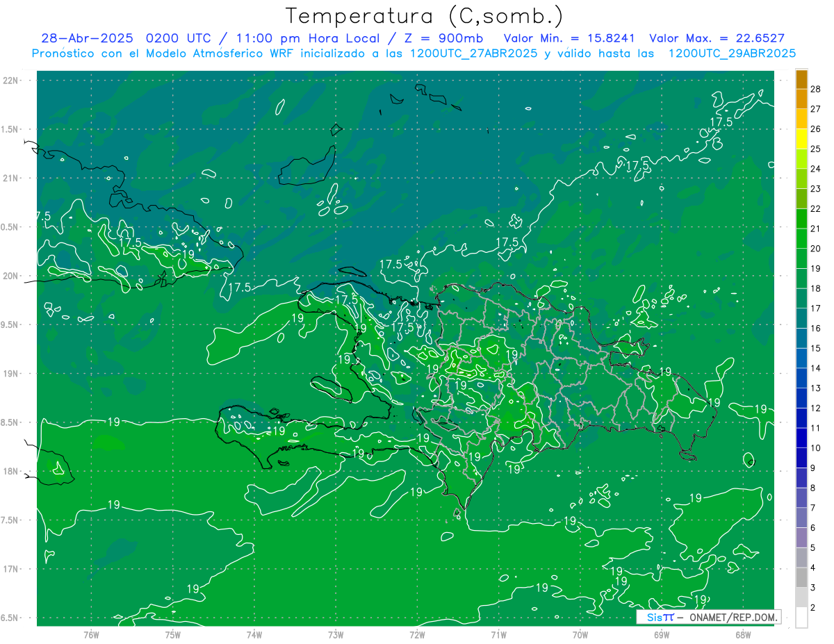
Task: Click the '5' label on the color scale
Action: point(814,548)
